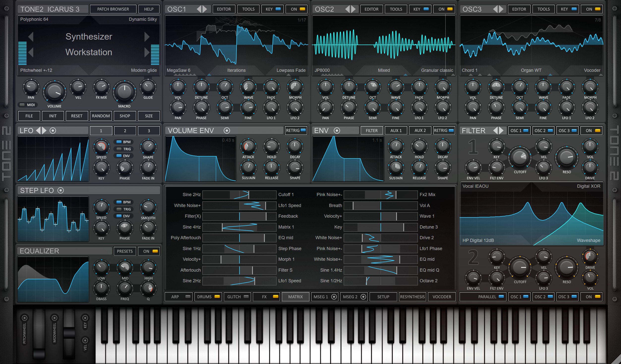Select previous patch arrow beside Workstation

click(31, 52)
